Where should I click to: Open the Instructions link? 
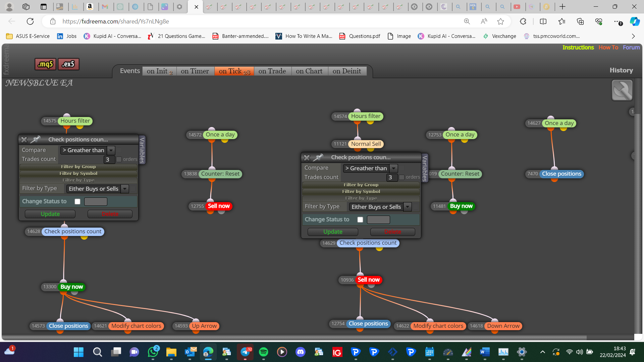click(x=578, y=48)
